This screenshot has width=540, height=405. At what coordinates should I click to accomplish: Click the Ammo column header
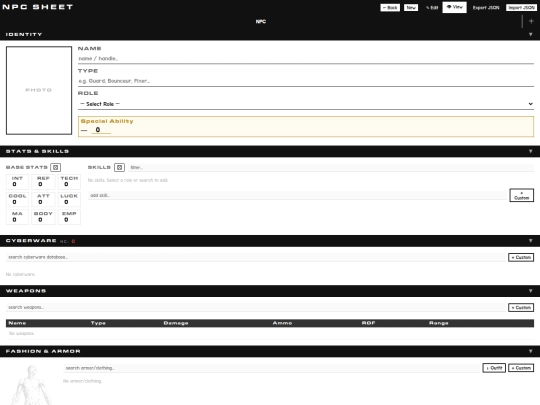tap(282, 323)
